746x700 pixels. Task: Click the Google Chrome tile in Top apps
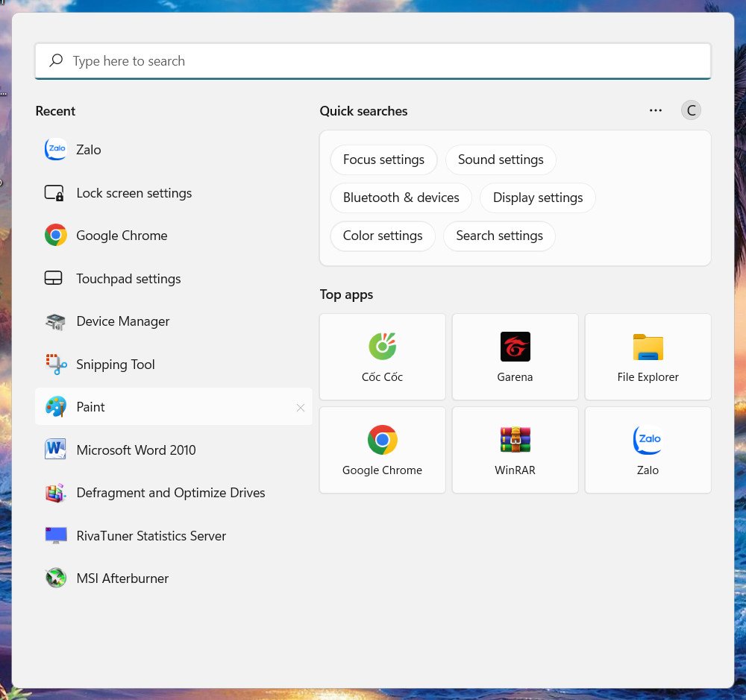click(382, 450)
